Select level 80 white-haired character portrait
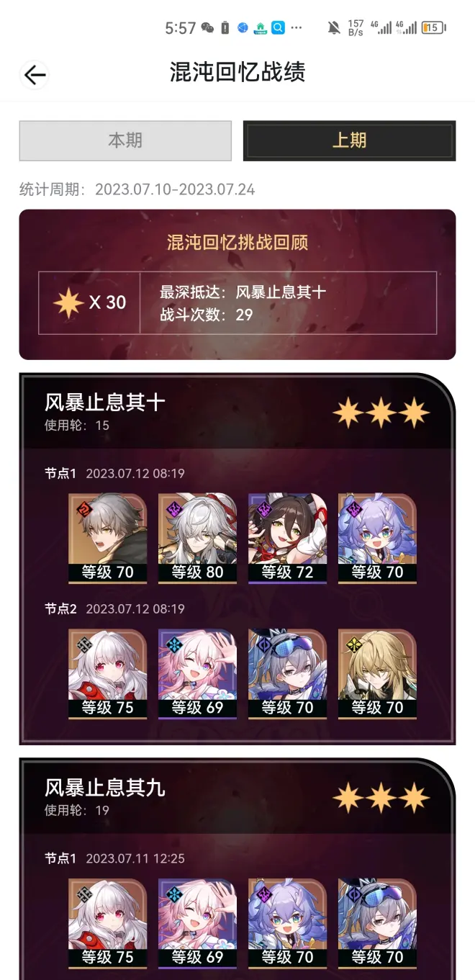The image size is (475, 980). [197, 539]
